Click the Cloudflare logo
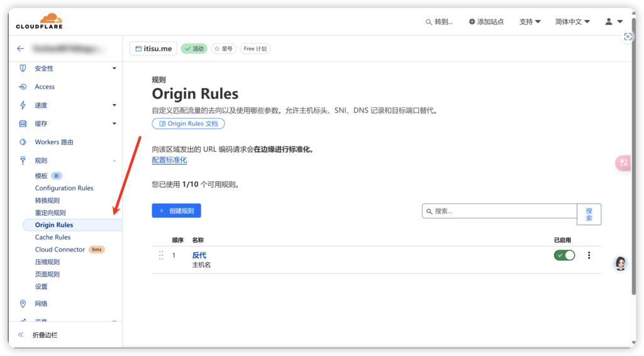 coord(40,21)
